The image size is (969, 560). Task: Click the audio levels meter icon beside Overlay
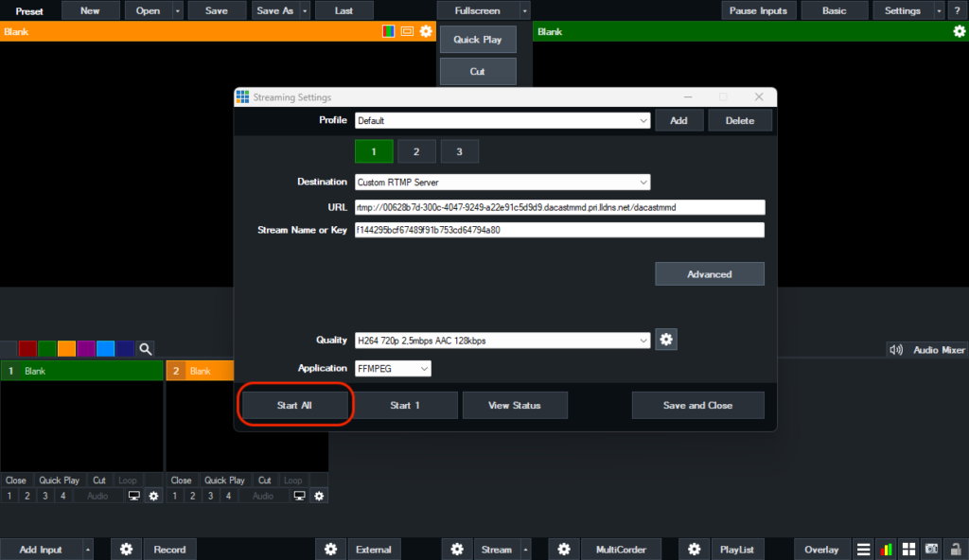tap(885, 549)
